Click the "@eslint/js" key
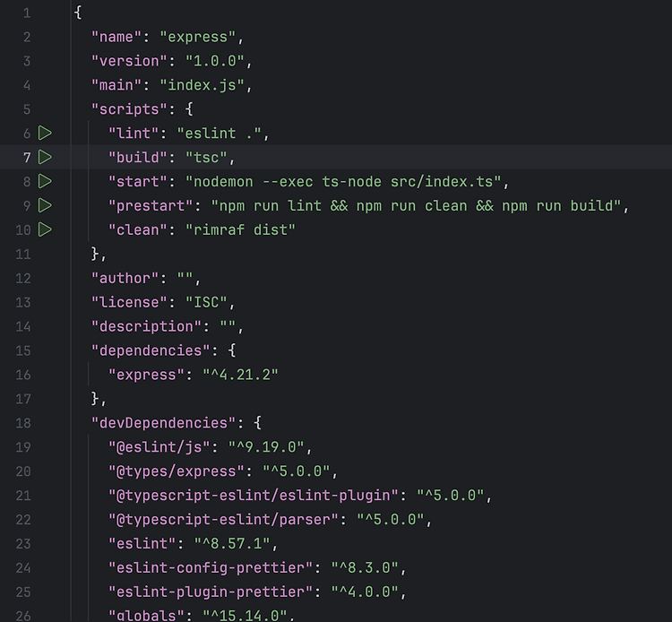The image size is (672, 622). 159,447
